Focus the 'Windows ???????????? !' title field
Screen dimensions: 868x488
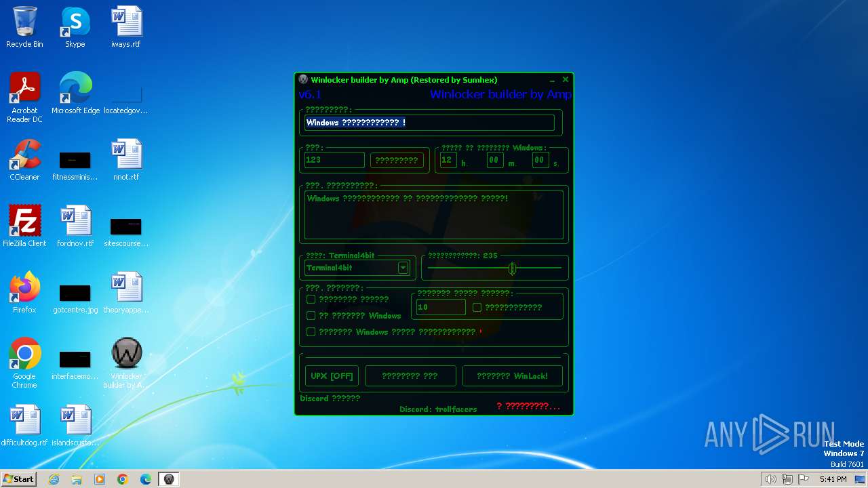(429, 123)
